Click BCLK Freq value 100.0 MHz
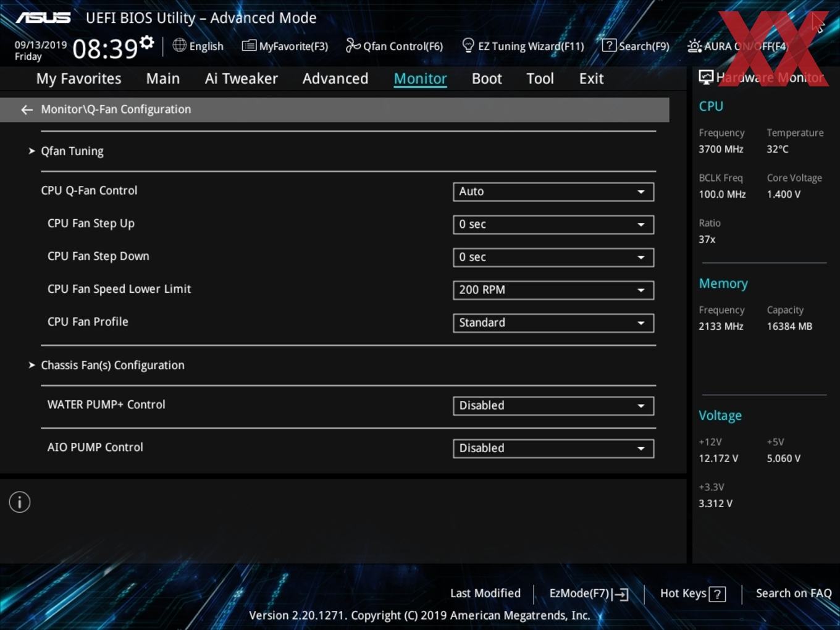Viewport: 840px width, 630px height. 722,194
